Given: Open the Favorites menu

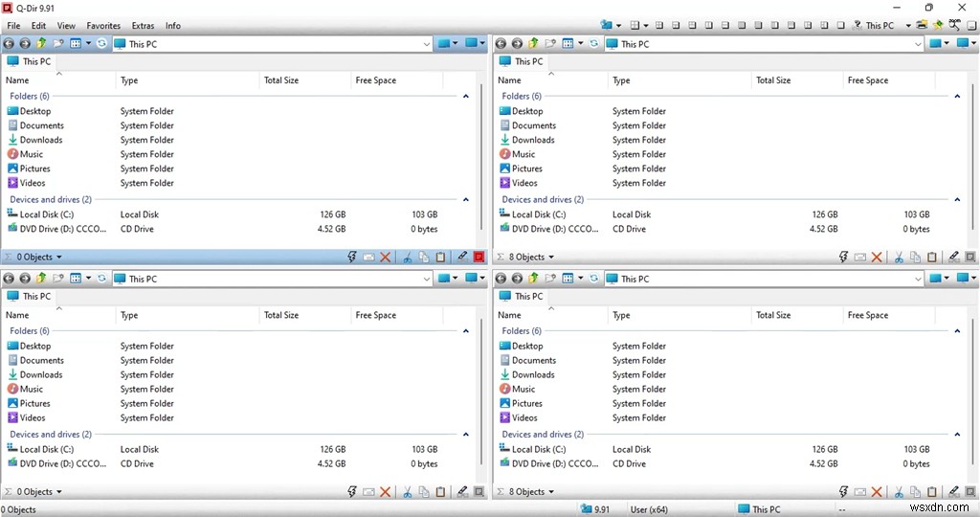Looking at the screenshot, I should coord(103,26).
